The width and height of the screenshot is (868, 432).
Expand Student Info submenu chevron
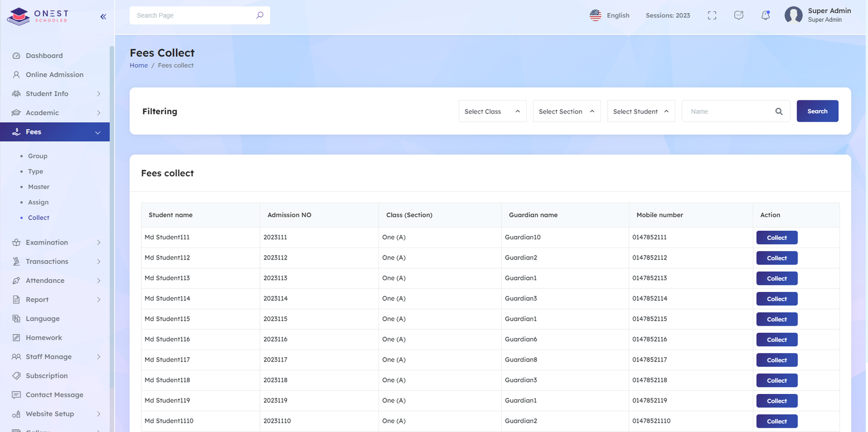[x=99, y=94]
